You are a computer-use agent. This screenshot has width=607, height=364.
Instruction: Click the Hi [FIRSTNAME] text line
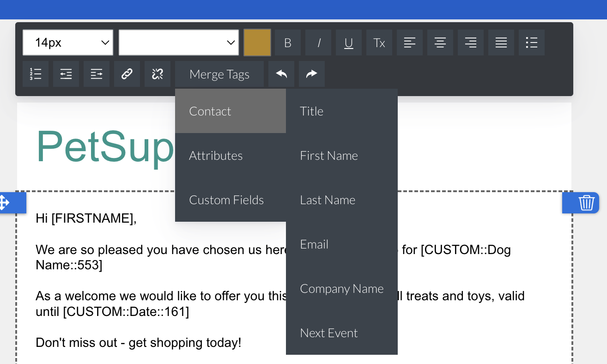click(86, 218)
